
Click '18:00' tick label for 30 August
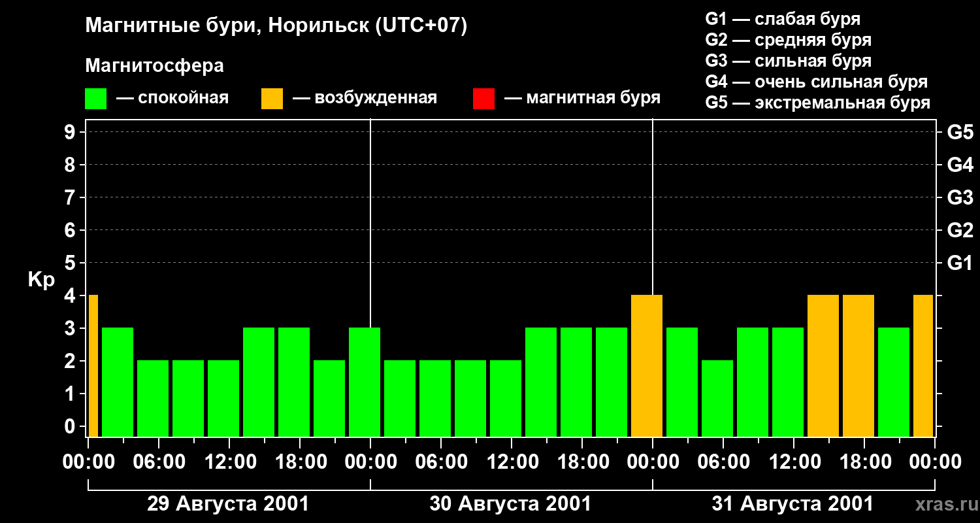(583, 462)
